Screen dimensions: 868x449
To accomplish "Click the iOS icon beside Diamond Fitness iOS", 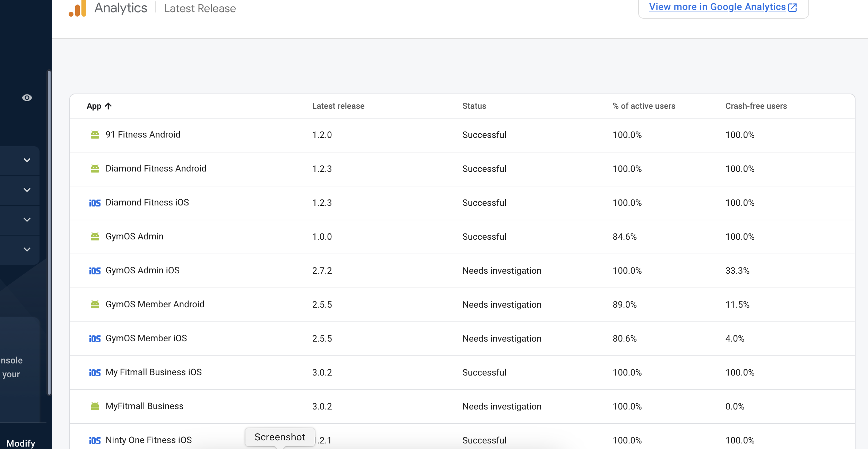I will click(95, 203).
